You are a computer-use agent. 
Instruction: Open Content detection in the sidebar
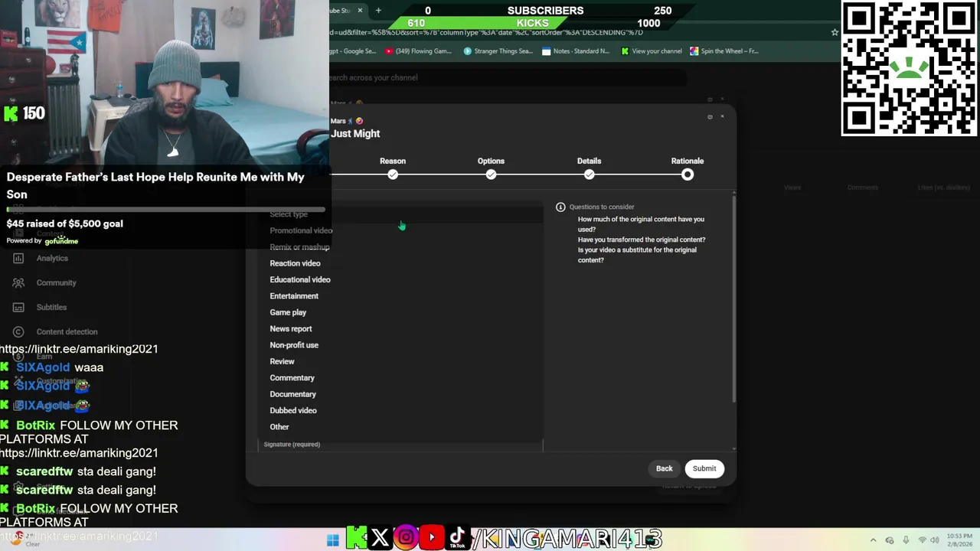point(67,331)
